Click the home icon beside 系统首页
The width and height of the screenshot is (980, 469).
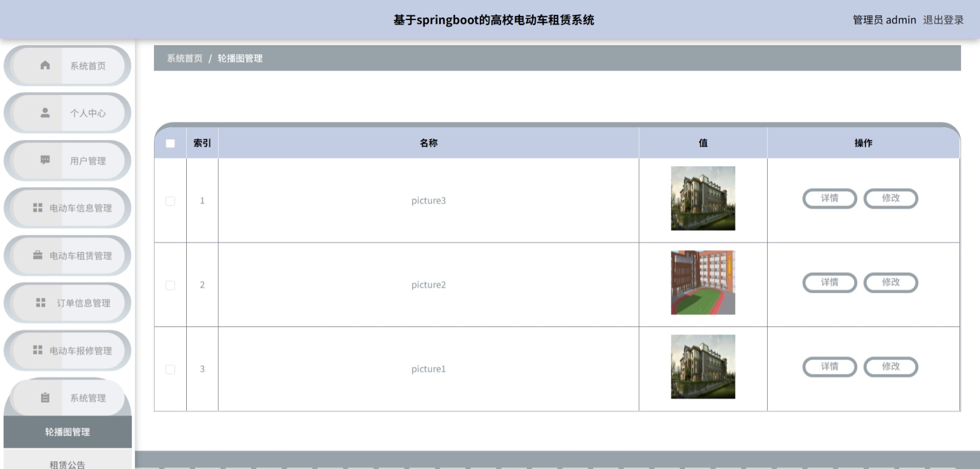[45, 65]
